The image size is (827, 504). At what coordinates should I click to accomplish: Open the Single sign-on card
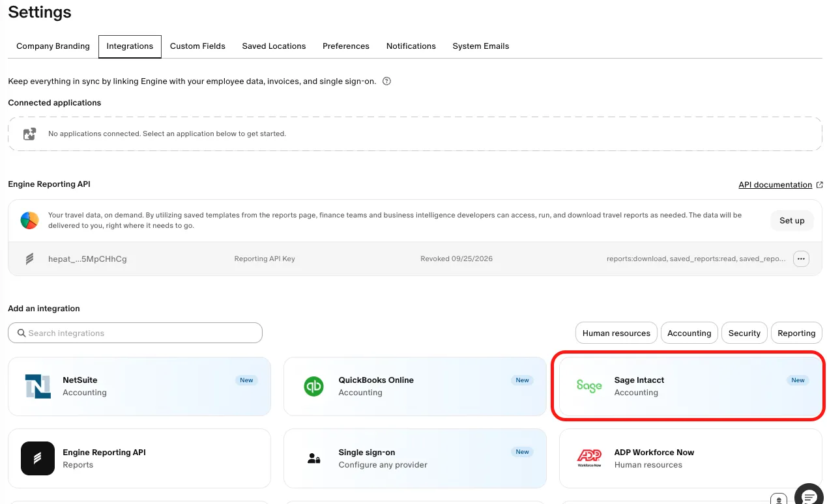pos(415,458)
